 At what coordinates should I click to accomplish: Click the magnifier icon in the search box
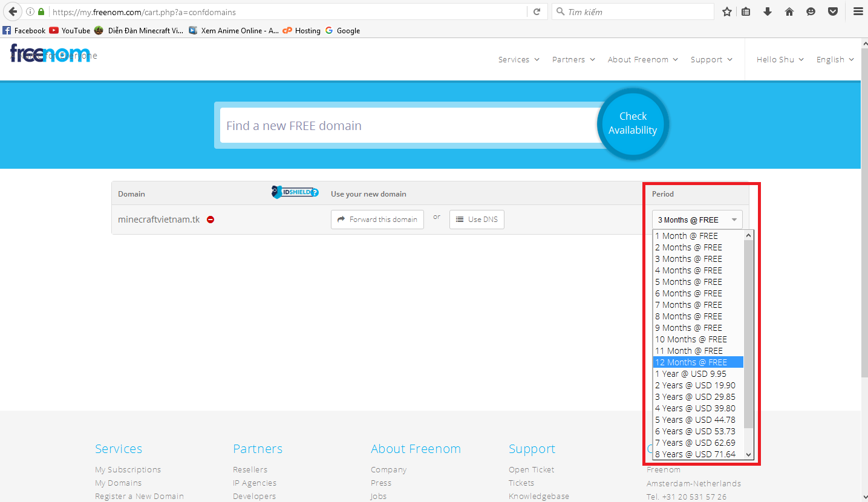pyautogui.click(x=560, y=11)
